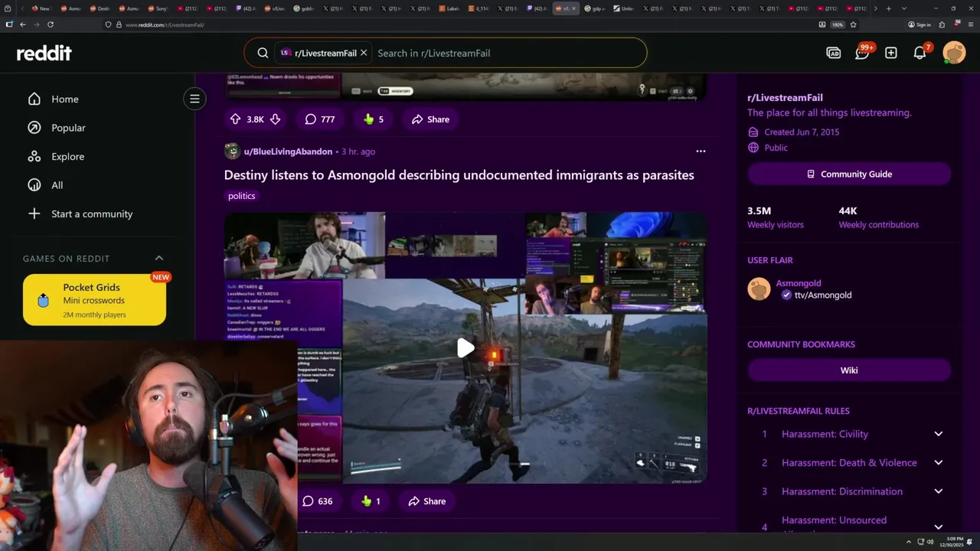Click the 44K Weekly contributions stat
Image resolution: width=980 pixels, height=551 pixels.
(878, 217)
